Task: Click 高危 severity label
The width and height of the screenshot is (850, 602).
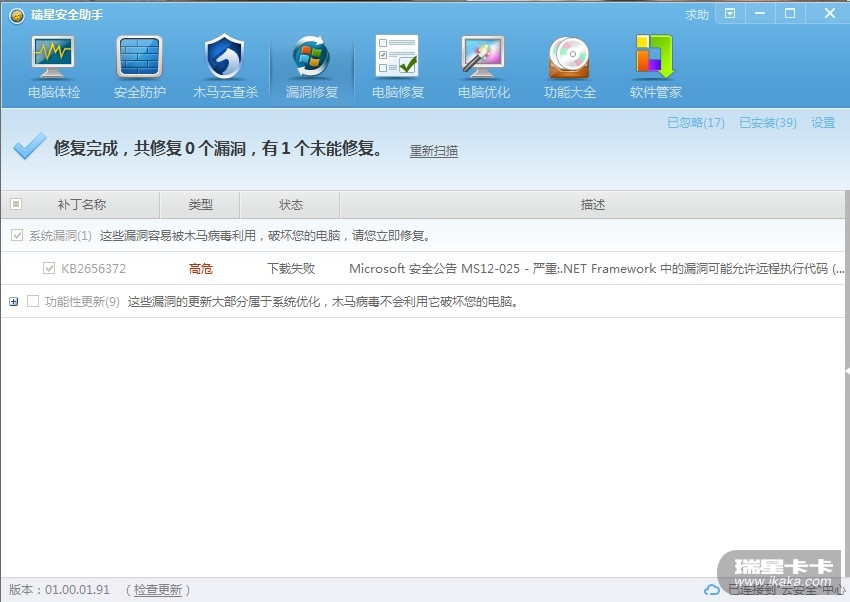Action: pyautogui.click(x=200, y=268)
